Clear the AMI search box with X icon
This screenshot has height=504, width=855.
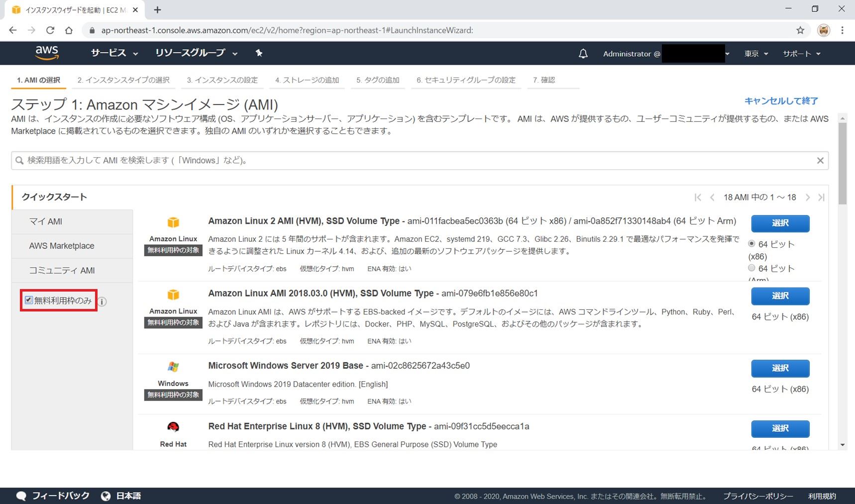coord(820,160)
